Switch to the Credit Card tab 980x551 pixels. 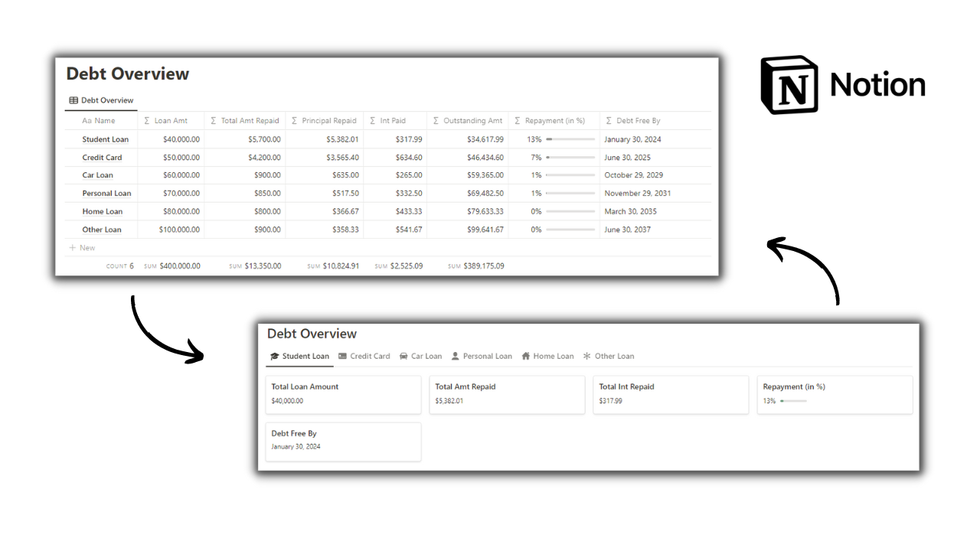(x=364, y=356)
